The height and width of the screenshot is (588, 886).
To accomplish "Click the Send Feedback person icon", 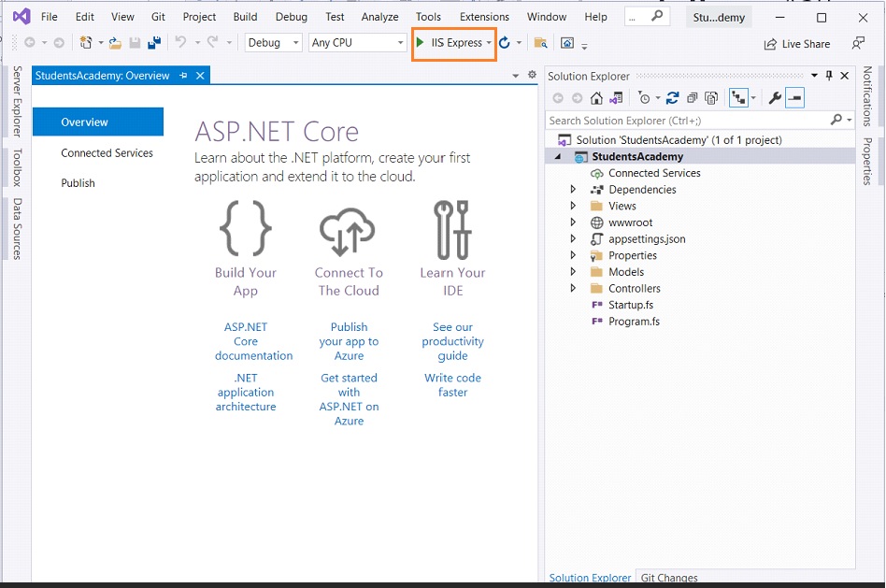I will (858, 43).
